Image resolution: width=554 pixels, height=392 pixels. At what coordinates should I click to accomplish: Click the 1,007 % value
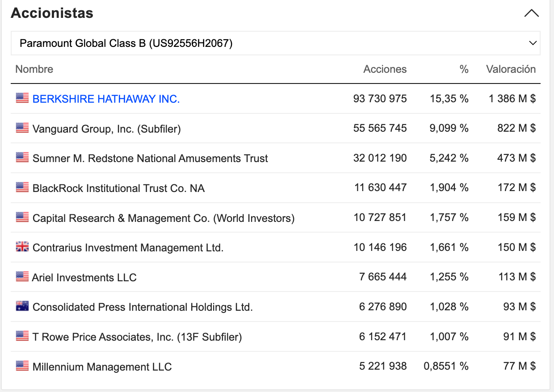click(x=449, y=336)
